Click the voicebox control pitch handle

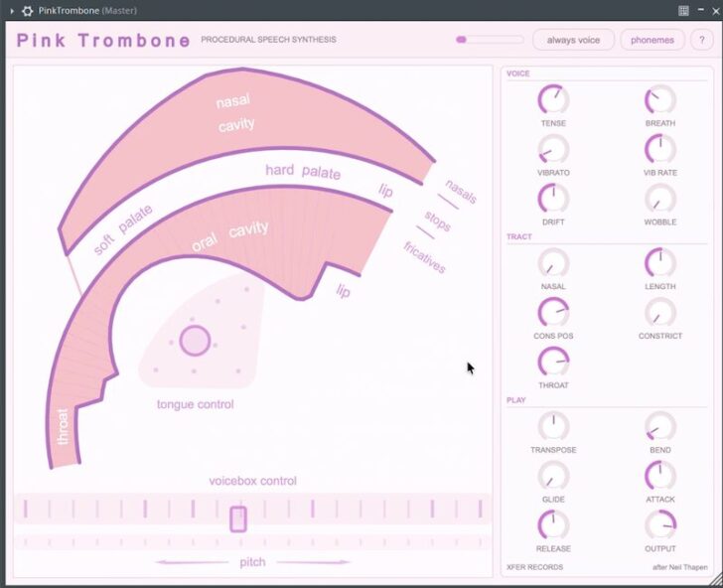238,519
